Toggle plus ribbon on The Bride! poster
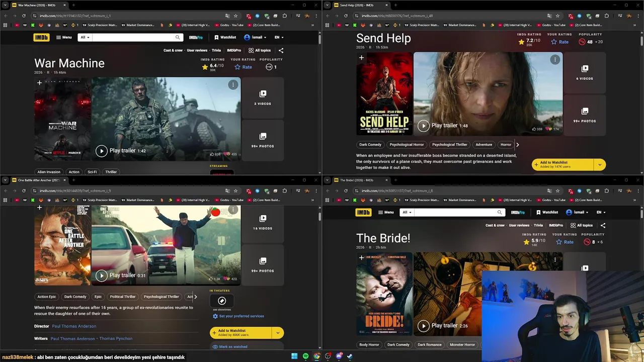Screen dimensions: 644x362 point(361,258)
